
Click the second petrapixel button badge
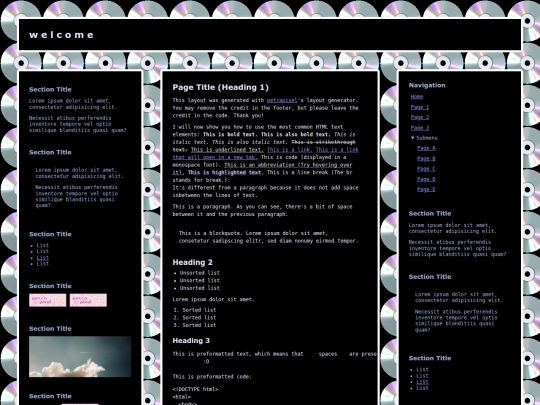88,300
